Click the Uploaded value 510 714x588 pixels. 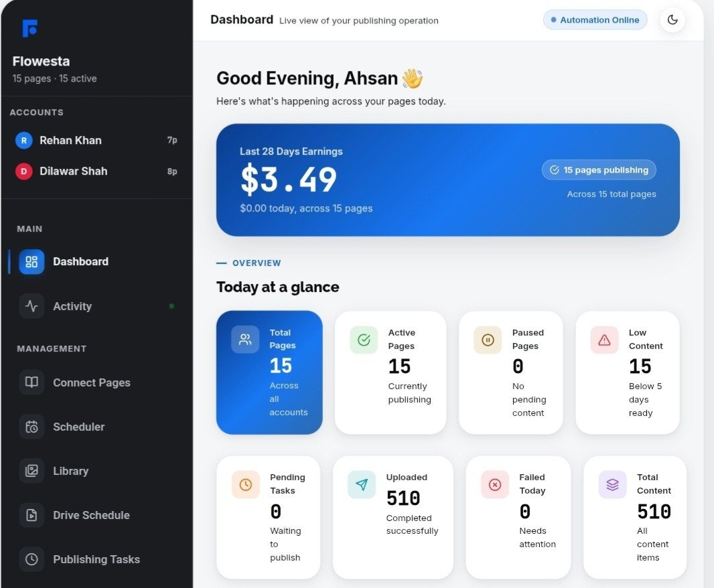403,498
